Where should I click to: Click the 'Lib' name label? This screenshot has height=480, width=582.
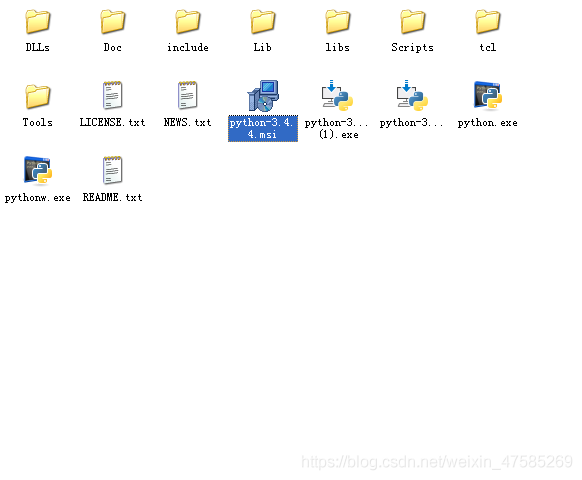pyautogui.click(x=262, y=48)
